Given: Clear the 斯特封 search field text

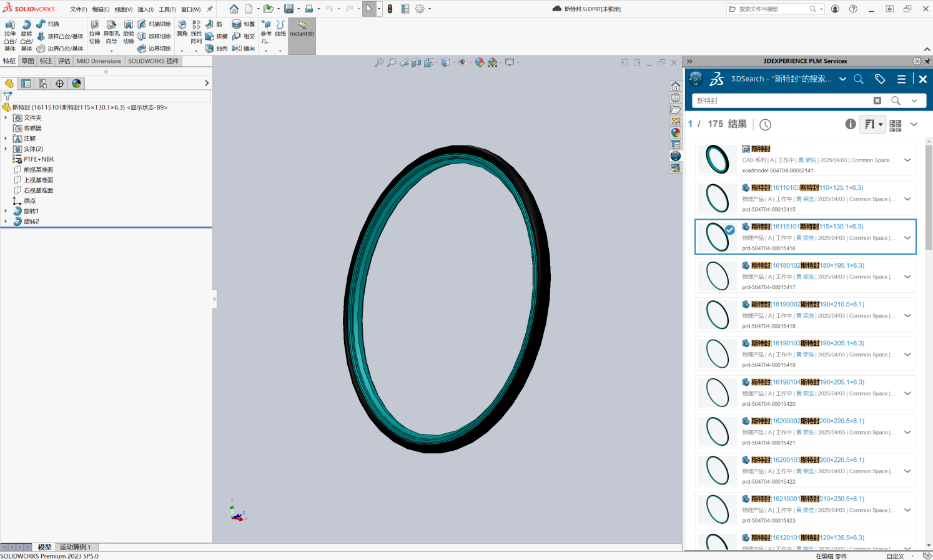Looking at the screenshot, I should pos(877,101).
